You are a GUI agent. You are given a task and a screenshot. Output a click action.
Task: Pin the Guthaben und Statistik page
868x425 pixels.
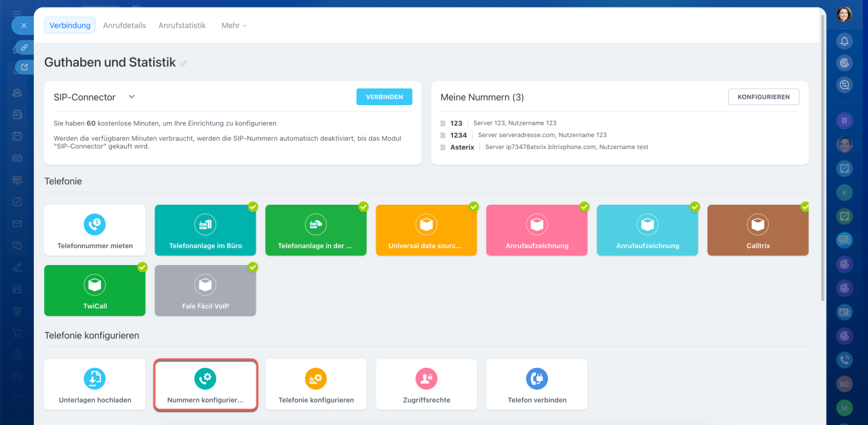[183, 63]
